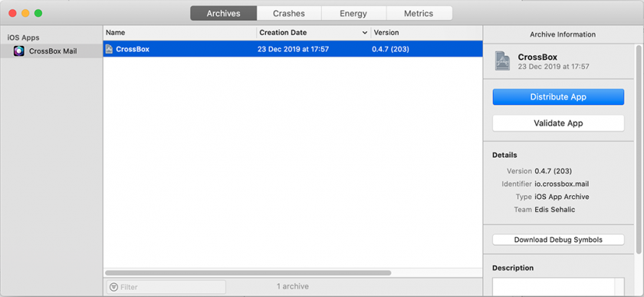Click the 1 archive count label

click(293, 286)
